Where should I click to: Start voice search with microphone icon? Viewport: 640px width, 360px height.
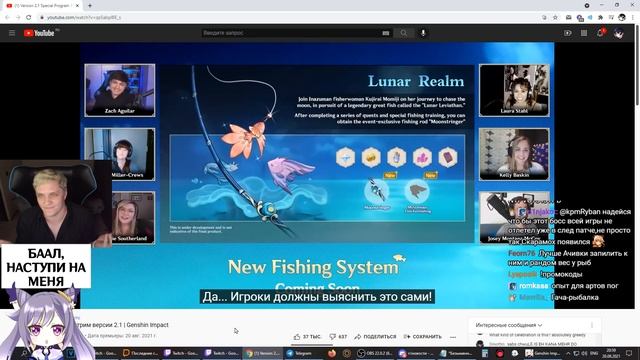(x=423, y=33)
